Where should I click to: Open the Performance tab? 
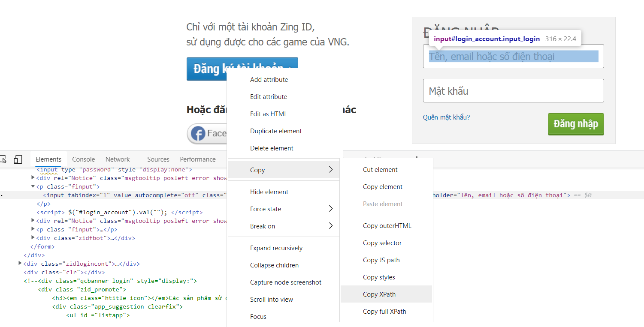point(198,159)
